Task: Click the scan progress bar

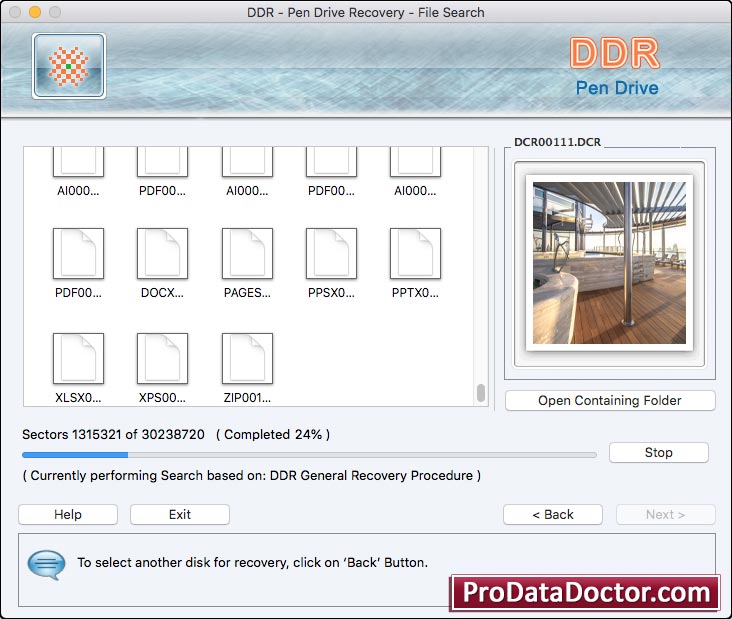Action: (x=309, y=455)
